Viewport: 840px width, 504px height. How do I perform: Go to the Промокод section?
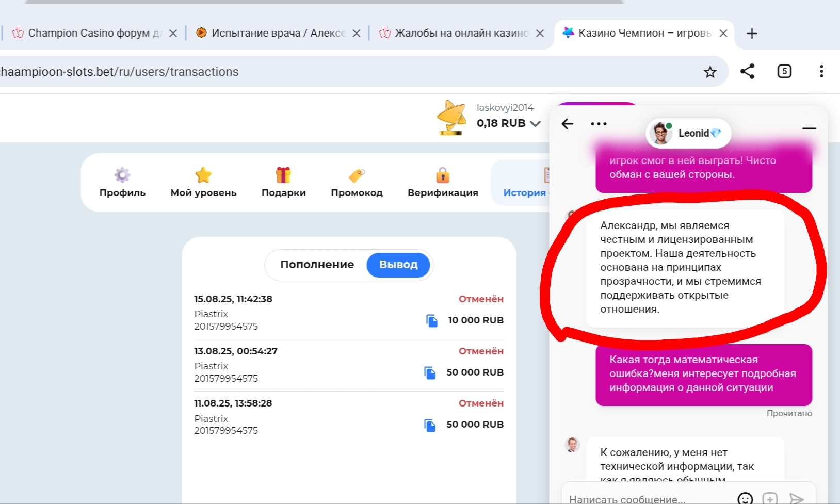357,183
